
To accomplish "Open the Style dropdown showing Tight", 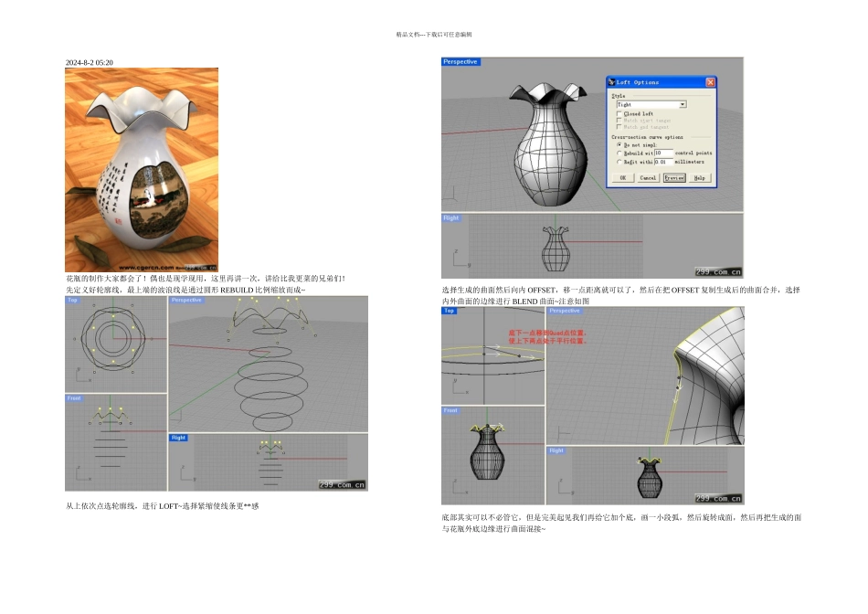I will click(651, 104).
